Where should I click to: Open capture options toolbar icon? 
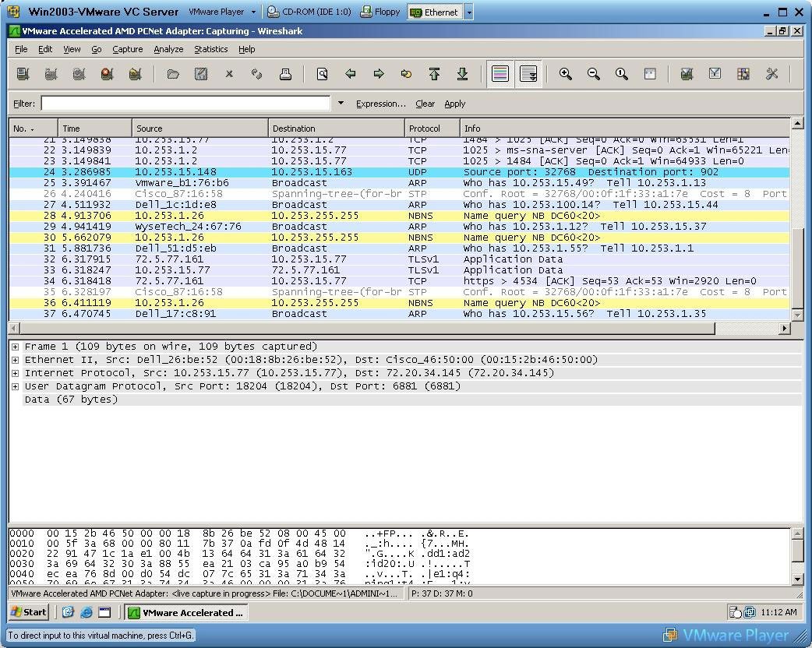tap(51, 74)
